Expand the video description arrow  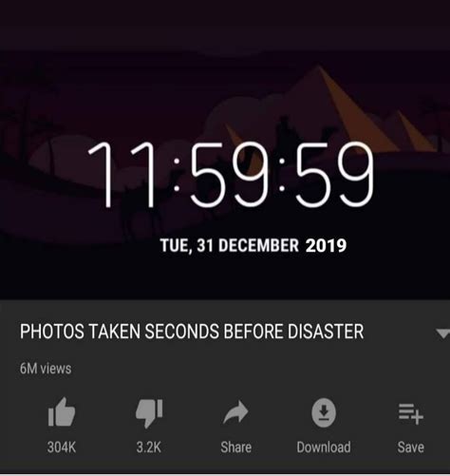442,333
